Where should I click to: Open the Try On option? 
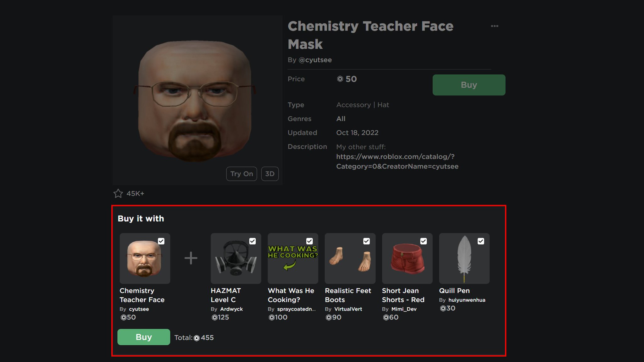(x=242, y=173)
